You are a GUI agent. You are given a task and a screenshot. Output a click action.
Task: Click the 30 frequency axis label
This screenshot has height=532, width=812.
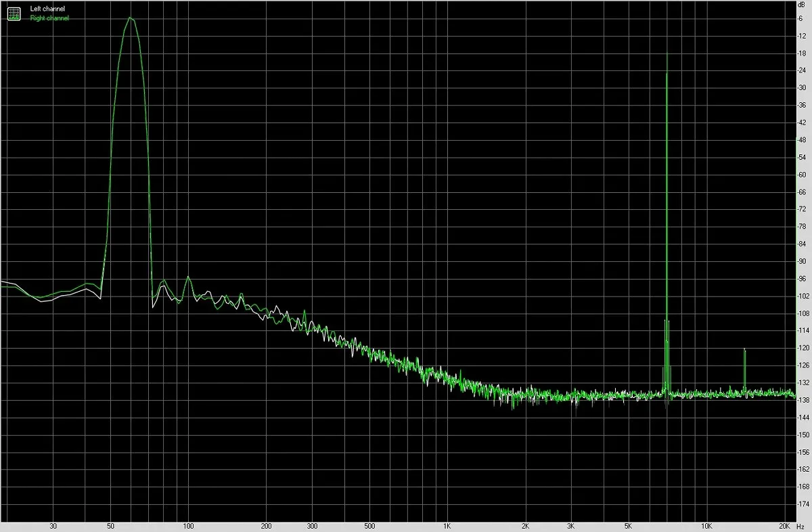coord(53,526)
